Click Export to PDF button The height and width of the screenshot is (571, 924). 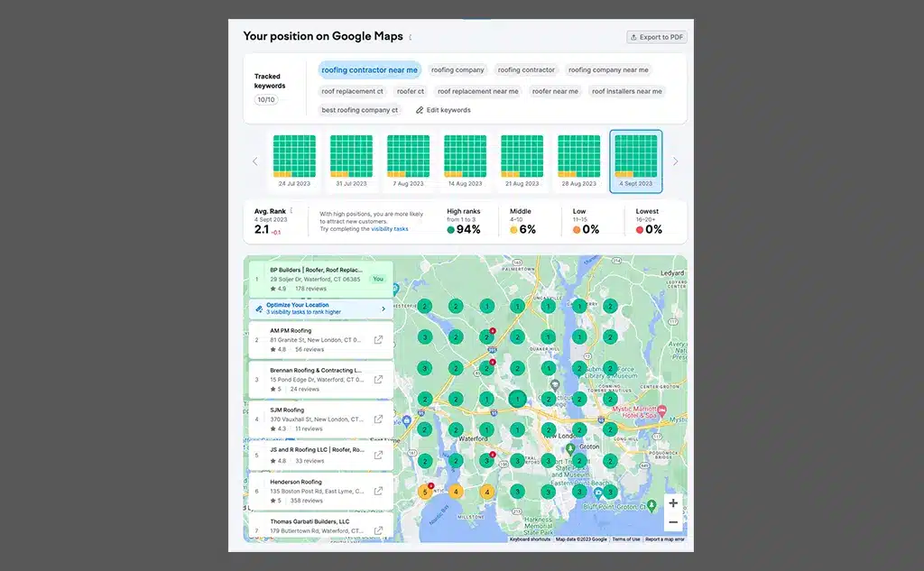click(657, 37)
